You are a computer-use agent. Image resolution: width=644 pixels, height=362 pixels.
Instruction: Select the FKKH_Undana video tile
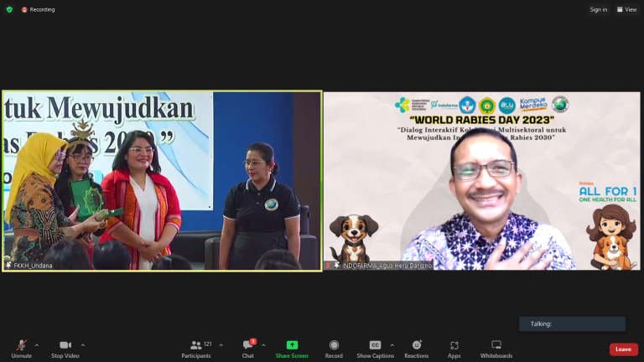pos(162,181)
